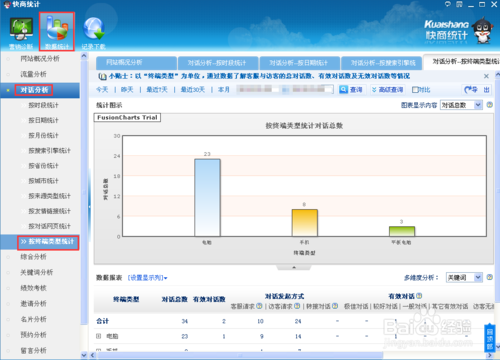
Task: Close the 小贴士 tip bar
Action: (x=486, y=76)
